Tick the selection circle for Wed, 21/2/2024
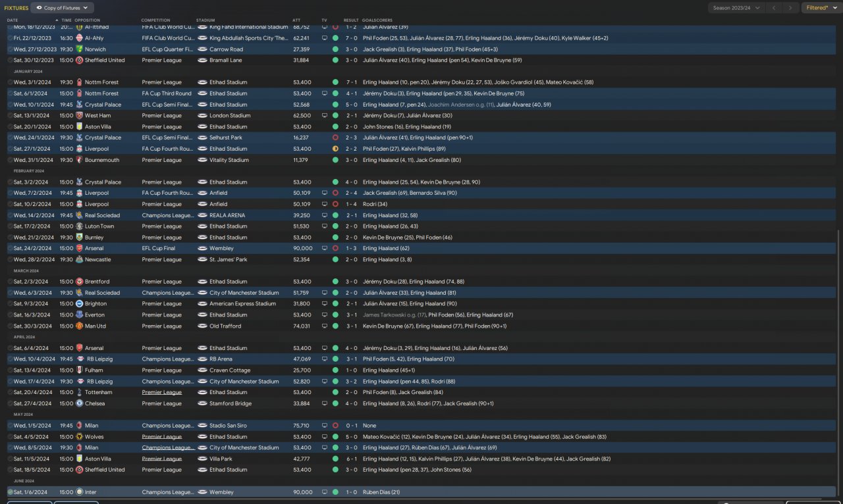This screenshot has width=843, height=504. [x=10, y=238]
